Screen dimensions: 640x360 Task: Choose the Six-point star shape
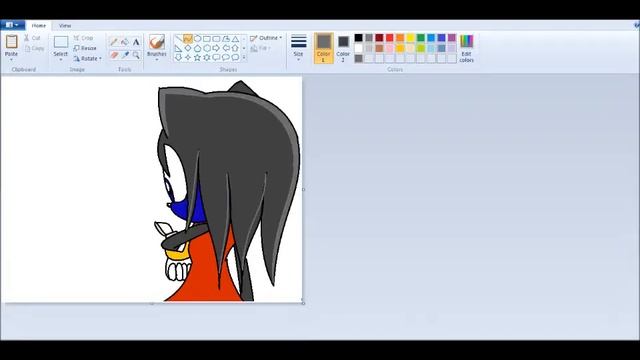click(207, 58)
